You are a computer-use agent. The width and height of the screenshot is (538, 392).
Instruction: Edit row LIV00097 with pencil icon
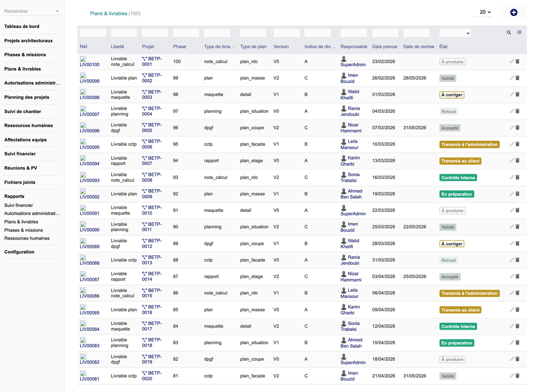pos(512,111)
